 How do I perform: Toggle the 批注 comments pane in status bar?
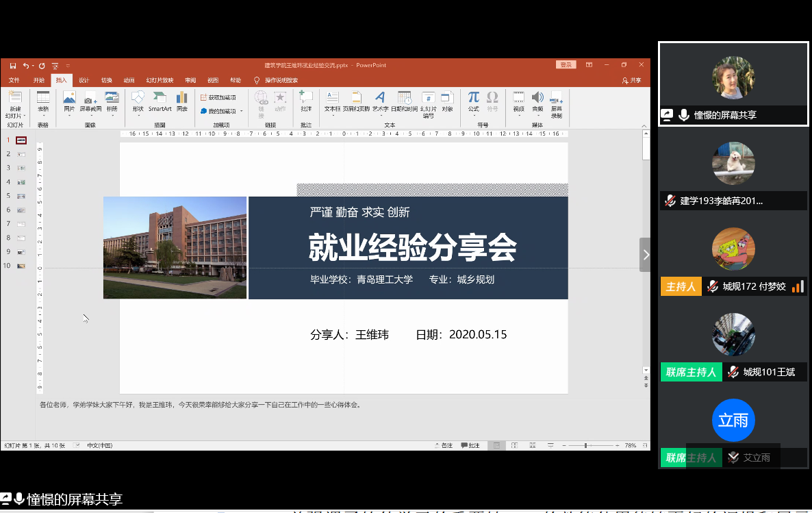[470, 446]
